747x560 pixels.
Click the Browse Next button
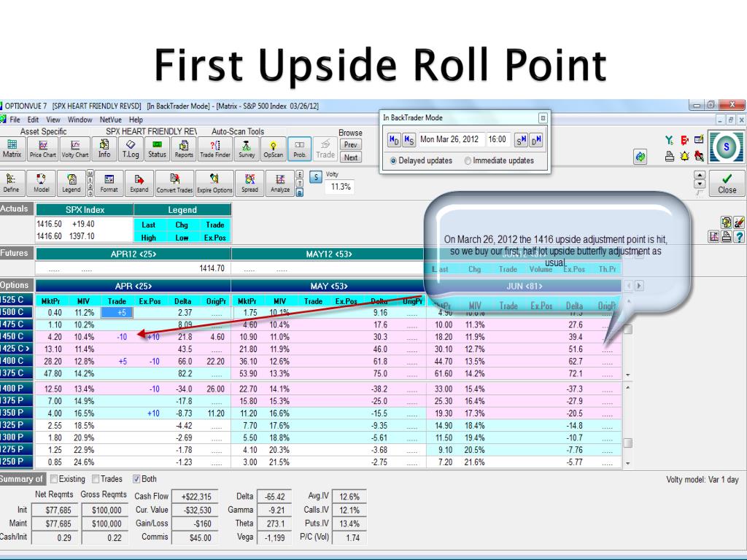click(x=351, y=157)
